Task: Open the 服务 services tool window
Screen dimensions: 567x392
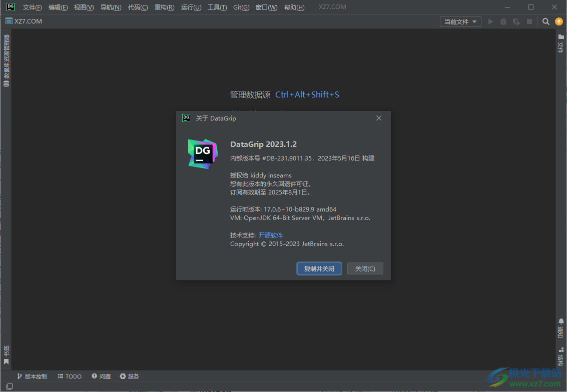Action: point(130,376)
